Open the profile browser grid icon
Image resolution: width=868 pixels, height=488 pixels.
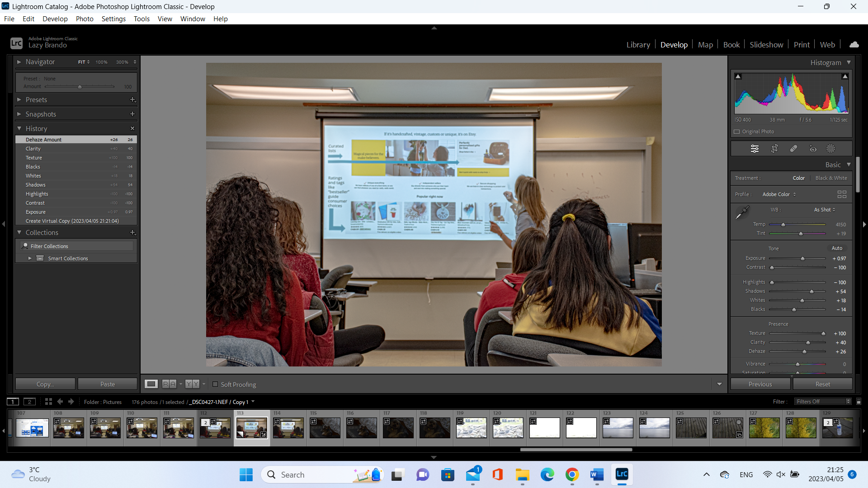(842, 194)
